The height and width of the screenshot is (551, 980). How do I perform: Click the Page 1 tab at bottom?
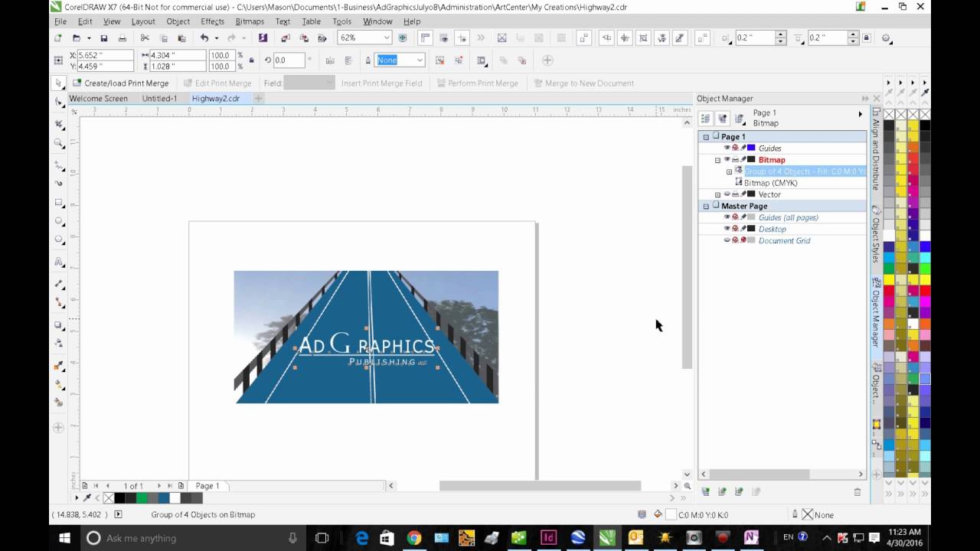[x=207, y=486]
